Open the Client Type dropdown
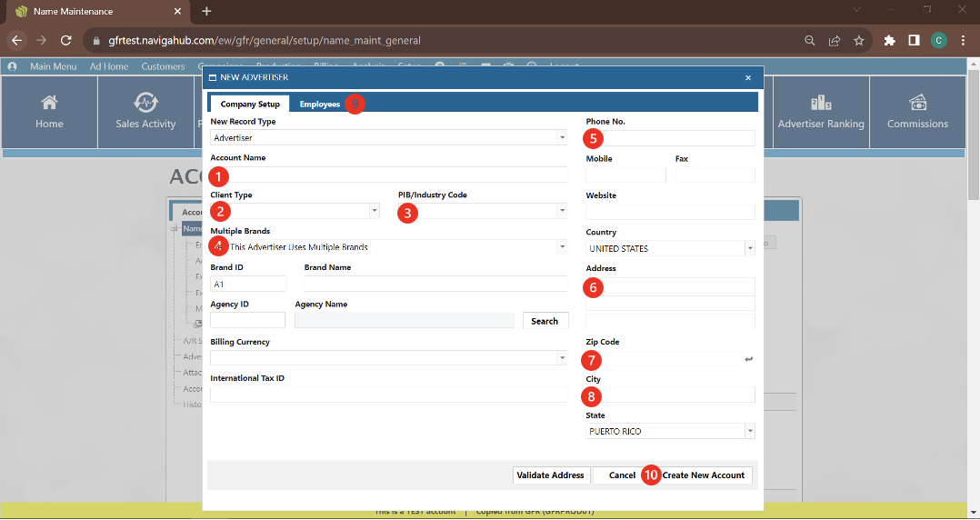This screenshot has width=980, height=520. (x=375, y=211)
